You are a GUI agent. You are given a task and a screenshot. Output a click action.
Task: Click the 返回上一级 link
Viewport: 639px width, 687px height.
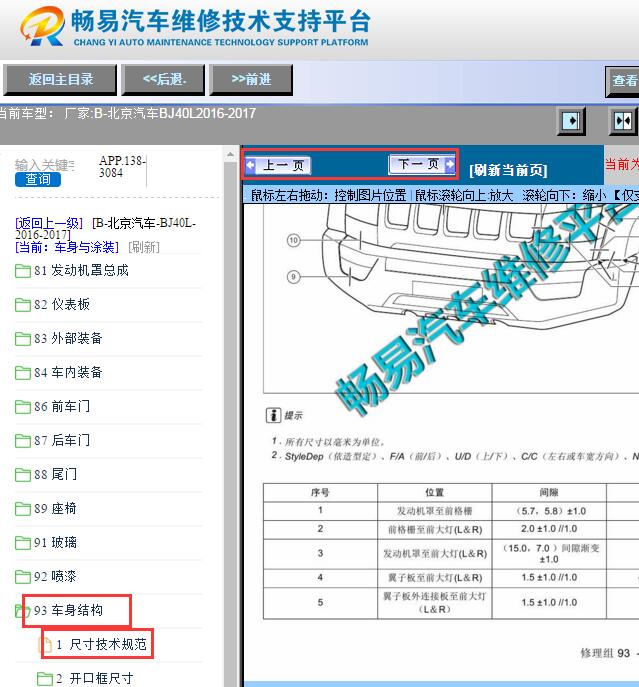tap(49, 223)
